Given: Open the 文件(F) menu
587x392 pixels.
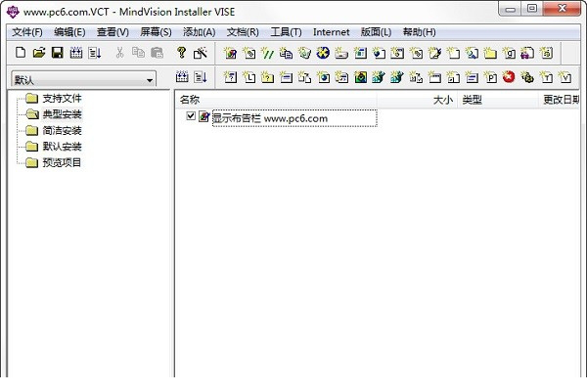Looking at the screenshot, I should 27,32.
